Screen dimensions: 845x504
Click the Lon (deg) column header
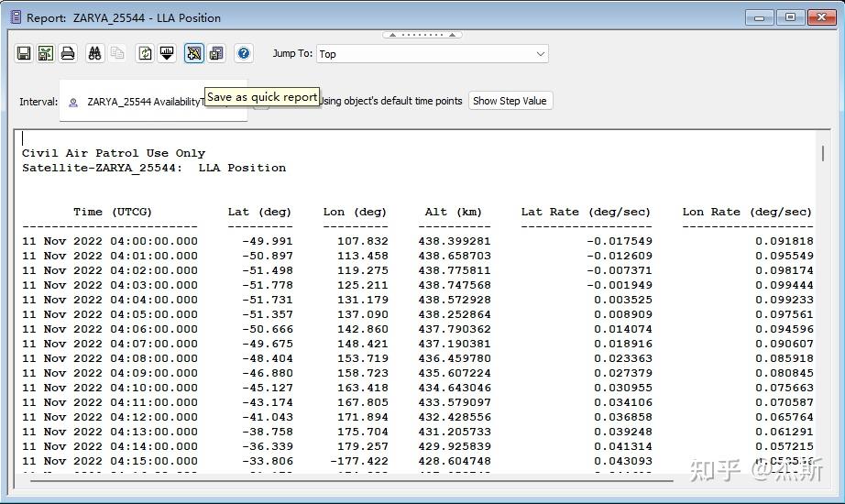355,212
